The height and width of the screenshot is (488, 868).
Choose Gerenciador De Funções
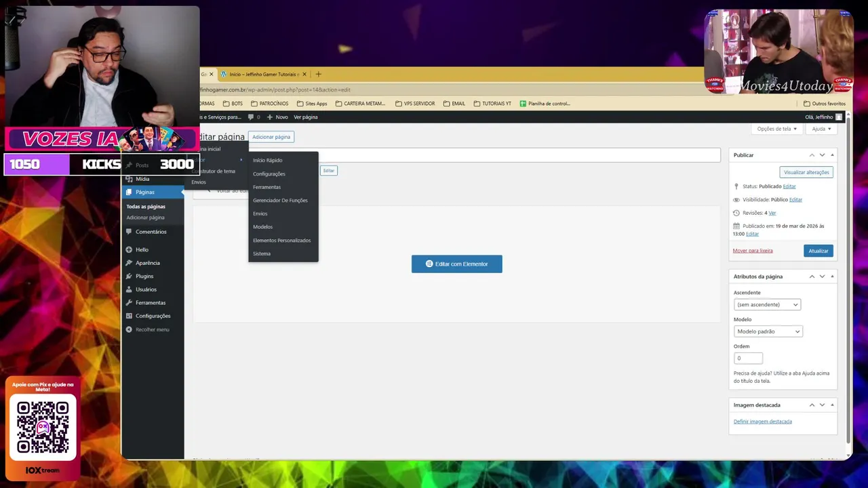coord(280,201)
